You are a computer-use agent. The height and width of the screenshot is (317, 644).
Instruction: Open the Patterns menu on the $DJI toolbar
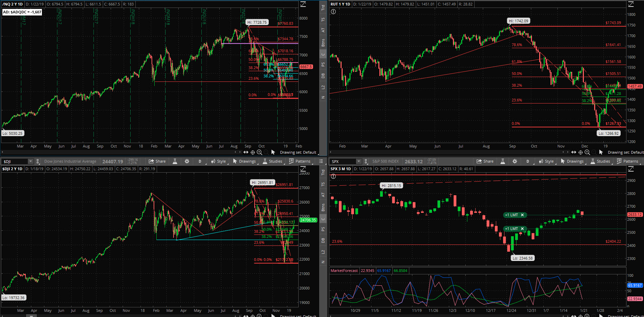(x=300, y=161)
